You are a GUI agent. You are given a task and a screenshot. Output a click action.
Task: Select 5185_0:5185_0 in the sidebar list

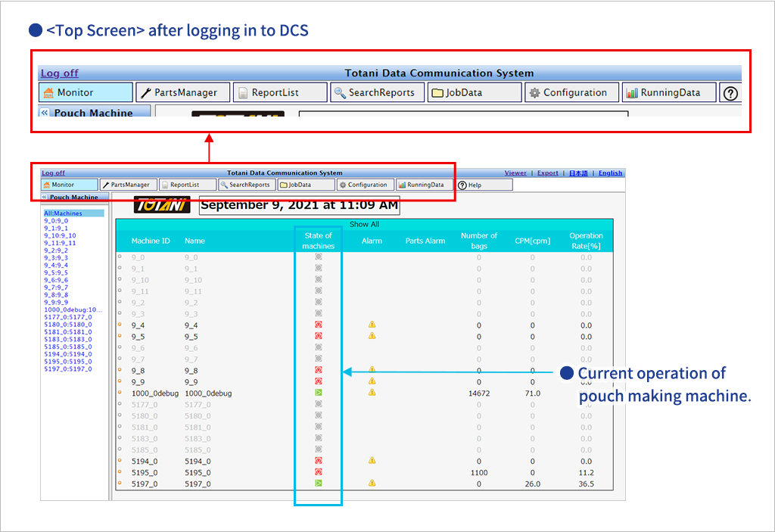(68, 347)
